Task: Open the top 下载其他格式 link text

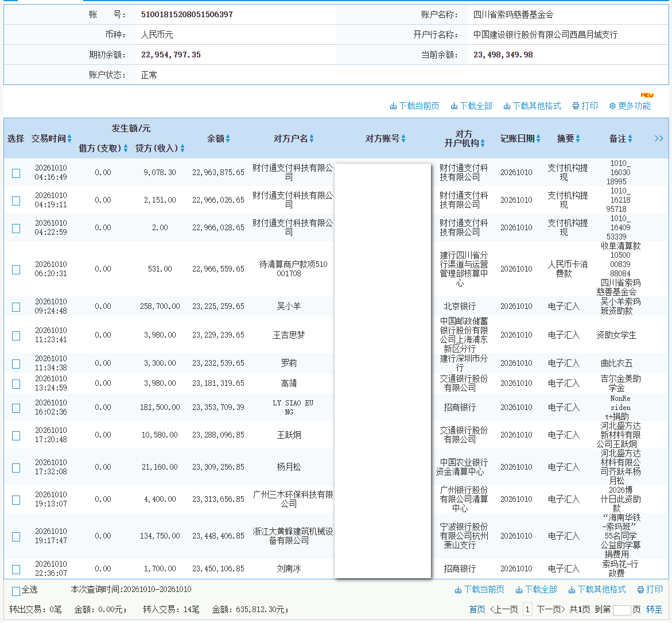Action: tap(537, 106)
